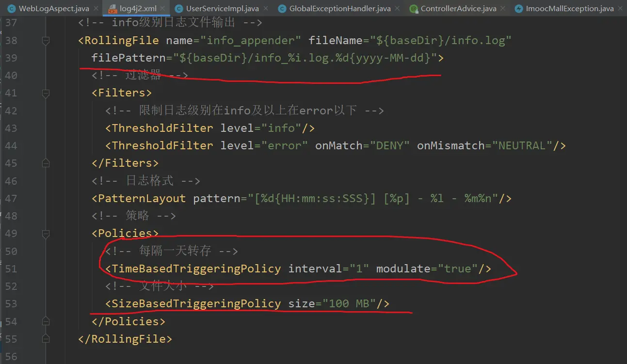627x364 pixels.
Task: Collapse the Filters block at line 41
Action: click(x=46, y=93)
